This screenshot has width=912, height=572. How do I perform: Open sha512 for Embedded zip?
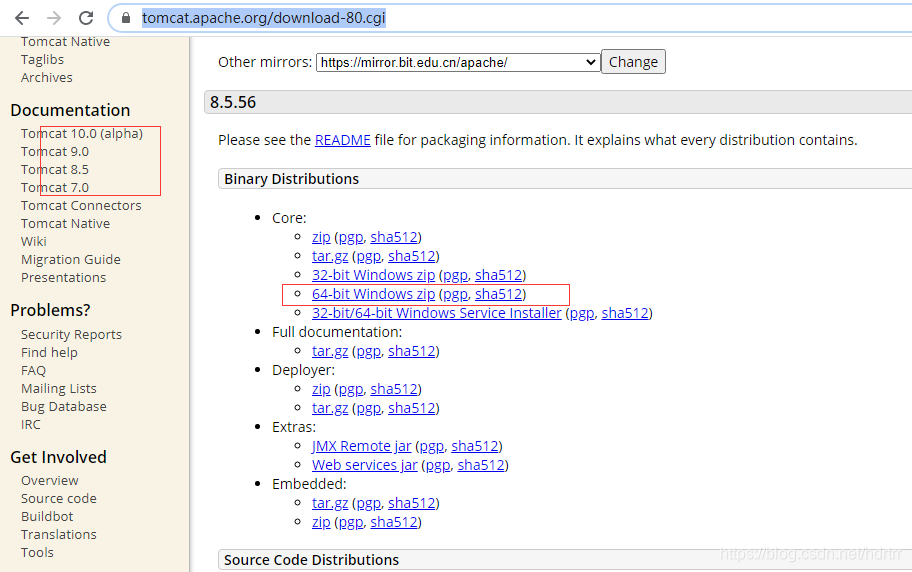394,523
